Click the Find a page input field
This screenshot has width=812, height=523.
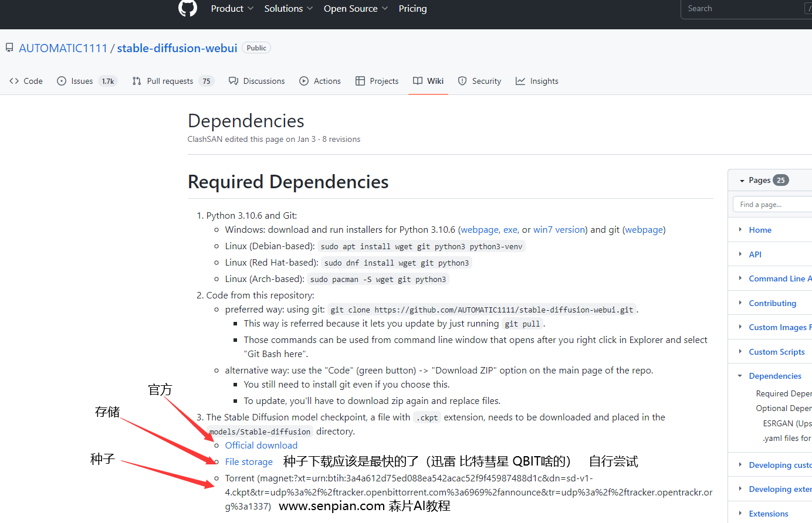(772, 205)
